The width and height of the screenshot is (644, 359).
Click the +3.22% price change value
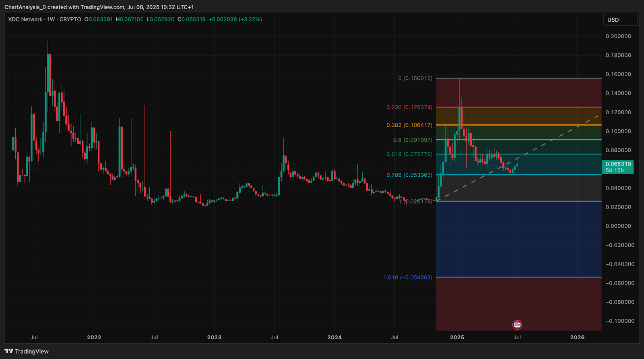250,19
